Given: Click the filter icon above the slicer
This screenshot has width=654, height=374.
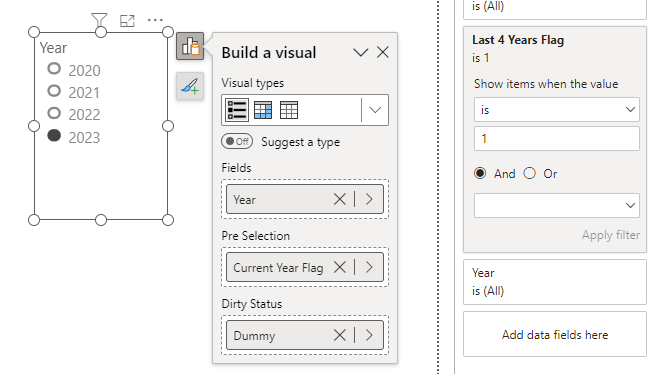Looking at the screenshot, I should pyautogui.click(x=99, y=20).
